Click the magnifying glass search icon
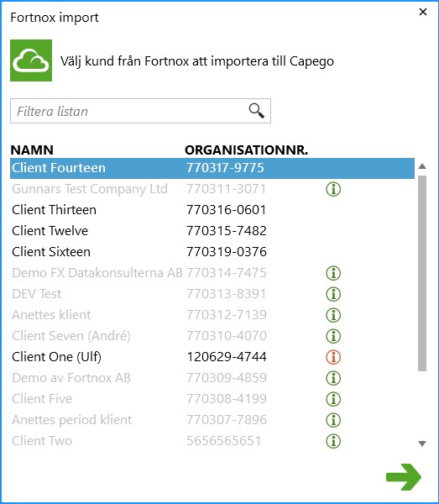This screenshot has width=439, height=504. 257,111
